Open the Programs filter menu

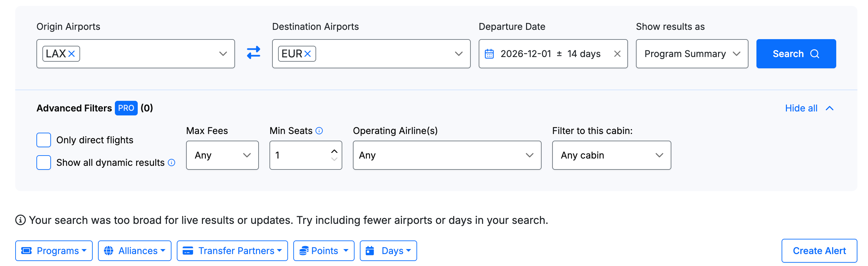[54, 251]
